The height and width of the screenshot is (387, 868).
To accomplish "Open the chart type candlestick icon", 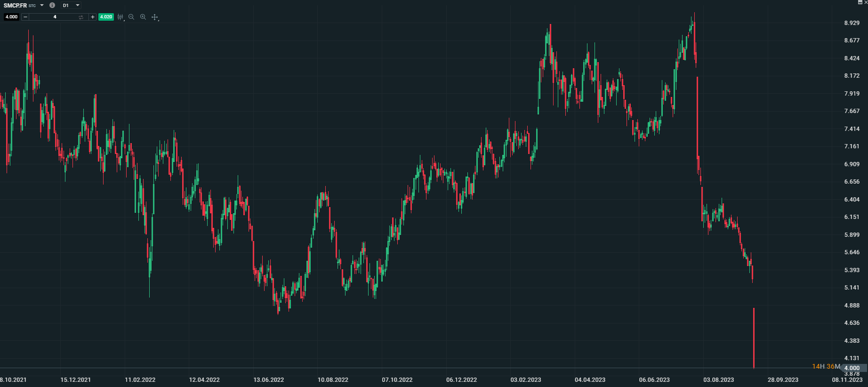I will 121,17.
